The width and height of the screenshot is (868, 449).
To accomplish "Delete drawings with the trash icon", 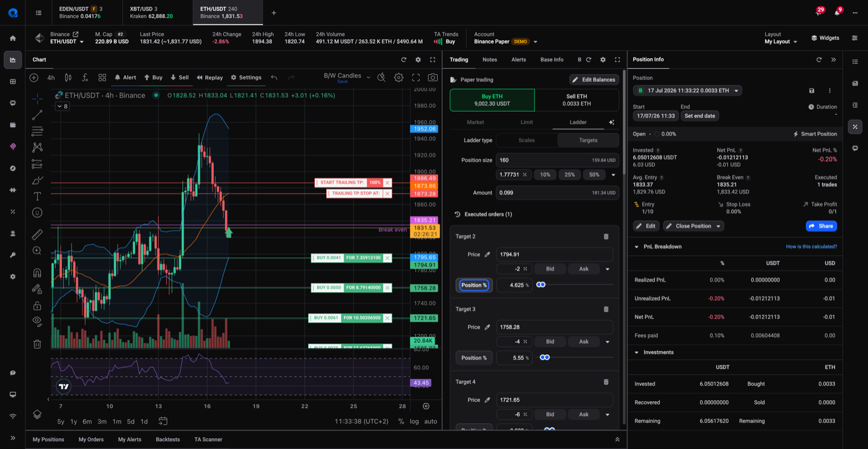I will pyautogui.click(x=37, y=344).
